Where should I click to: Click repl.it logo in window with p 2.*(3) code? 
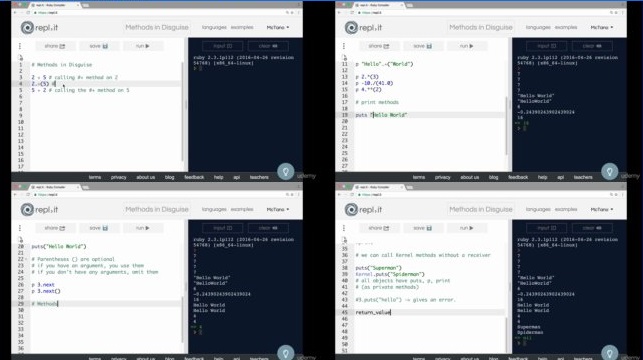click(x=363, y=27)
